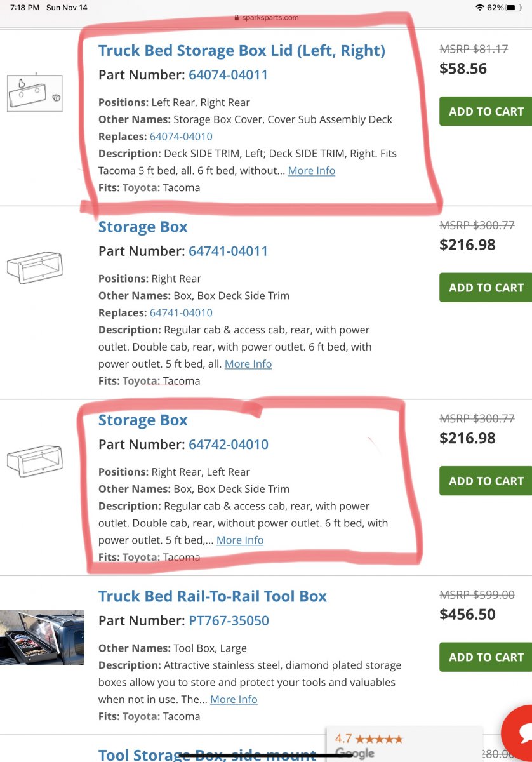Tap the Wi-Fi status icon
The height and width of the screenshot is (762, 532).
(479, 8)
